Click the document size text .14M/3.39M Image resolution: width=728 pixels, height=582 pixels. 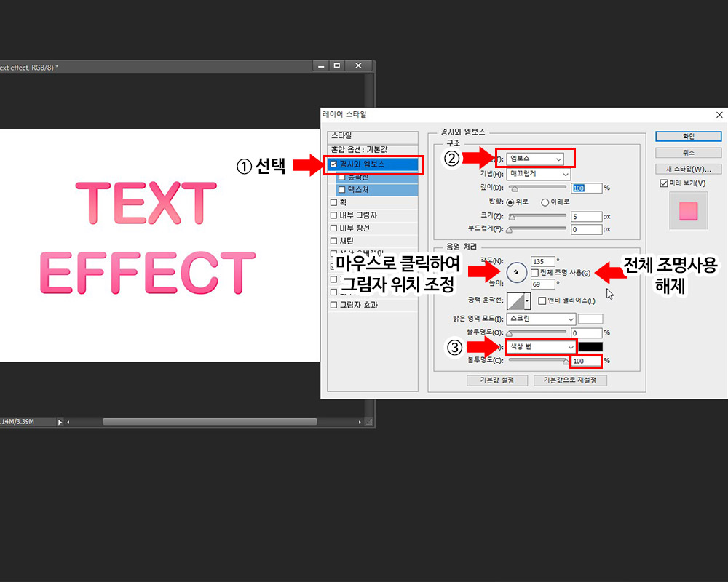[x=17, y=422]
